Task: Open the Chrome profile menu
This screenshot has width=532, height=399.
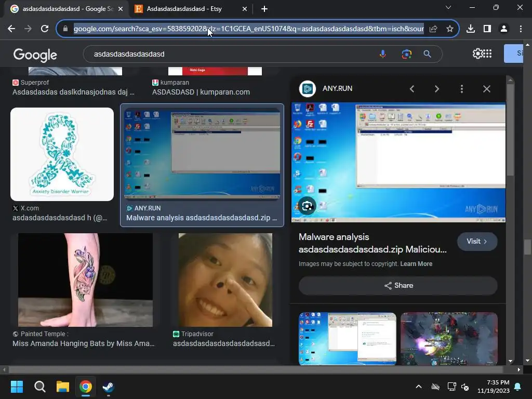Action: pyautogui.click(x=504, y=29)
